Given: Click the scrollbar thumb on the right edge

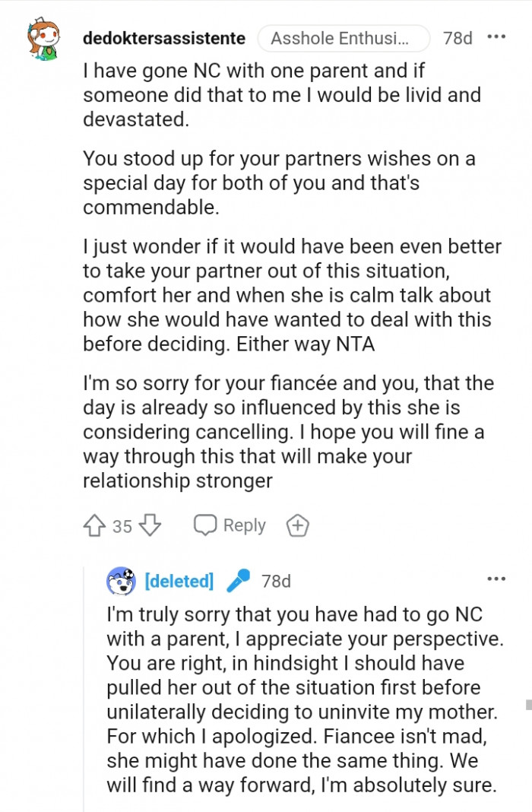Looking at the screenshot, I should [x=528, y=705].
